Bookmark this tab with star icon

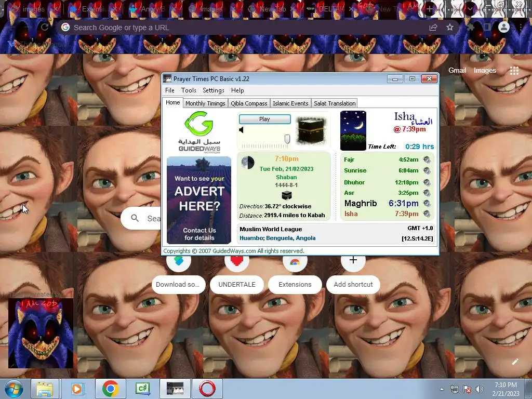click(450, 27)
